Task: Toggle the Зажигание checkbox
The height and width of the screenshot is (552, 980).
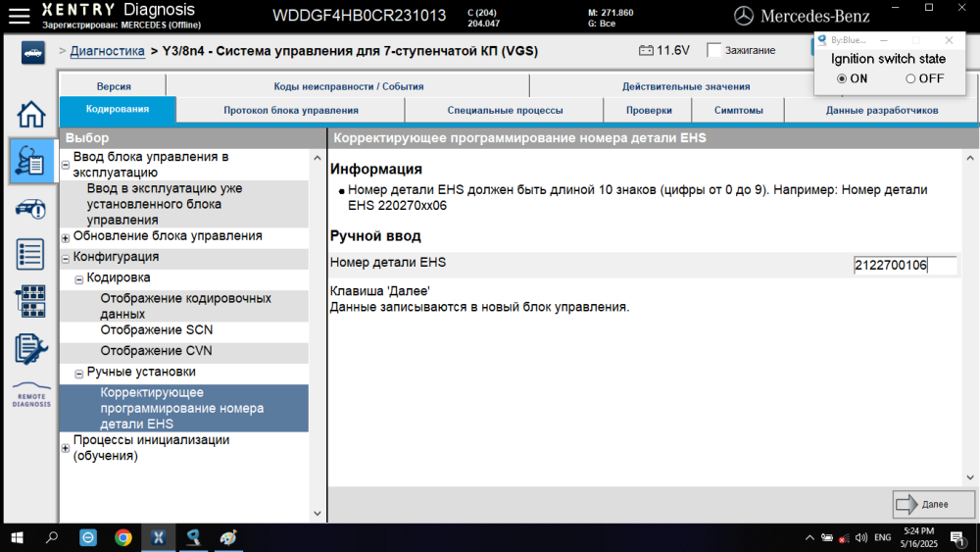Action: tap(713, 50)
